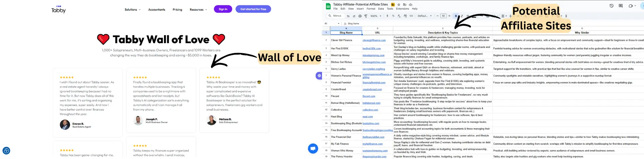
Task: Click the Get started for free button
Action: coord(253,9)
